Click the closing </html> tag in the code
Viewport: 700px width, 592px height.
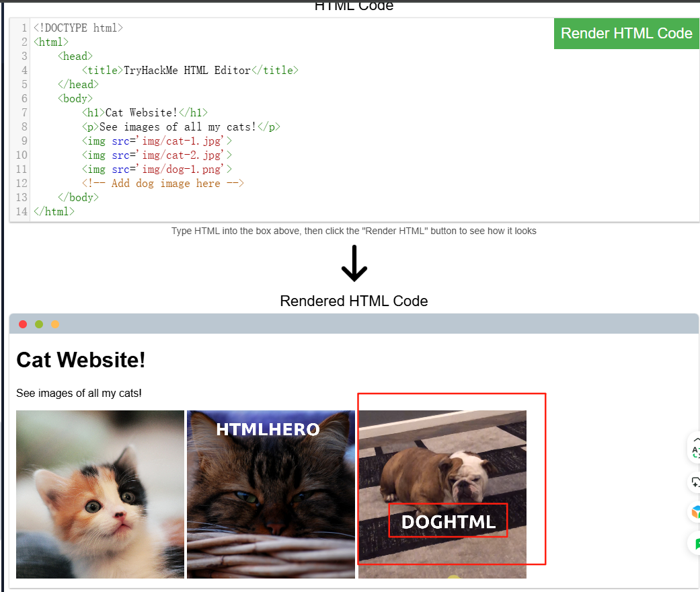[x=54, y=211]
